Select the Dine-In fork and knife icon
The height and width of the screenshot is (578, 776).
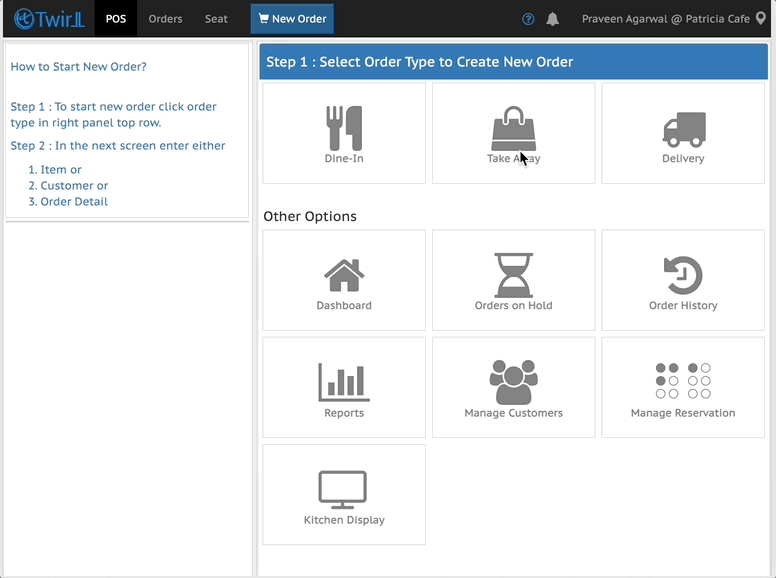click(x=344, y=128)
